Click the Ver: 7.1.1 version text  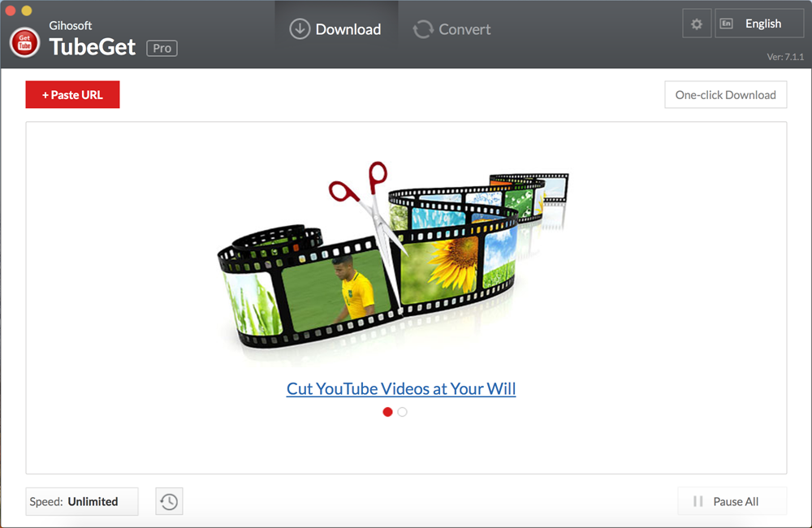[x=785, y=57]
